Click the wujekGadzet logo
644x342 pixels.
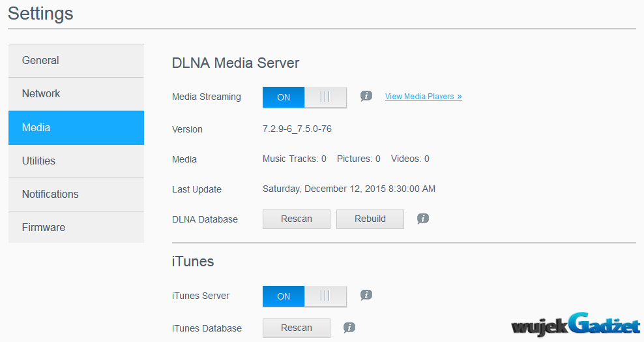576,325
